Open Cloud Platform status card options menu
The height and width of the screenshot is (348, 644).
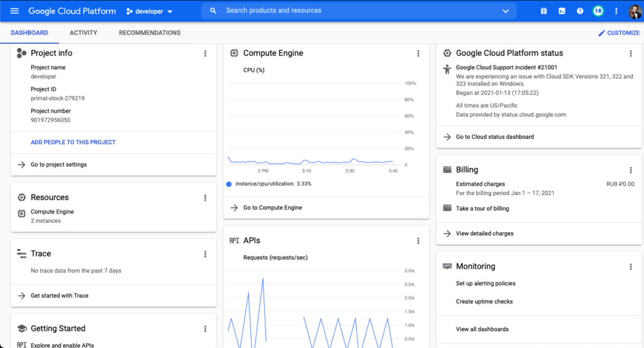coord(631,53)
